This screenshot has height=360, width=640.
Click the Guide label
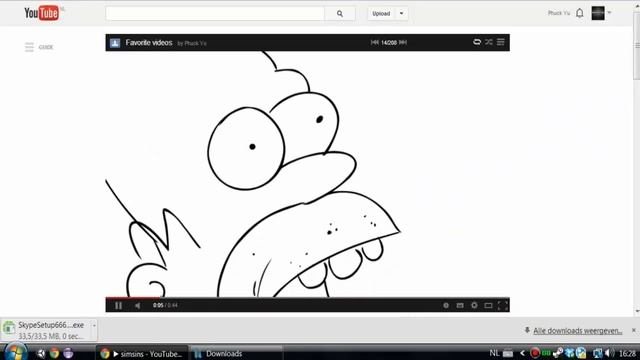[x=46, y=47]
